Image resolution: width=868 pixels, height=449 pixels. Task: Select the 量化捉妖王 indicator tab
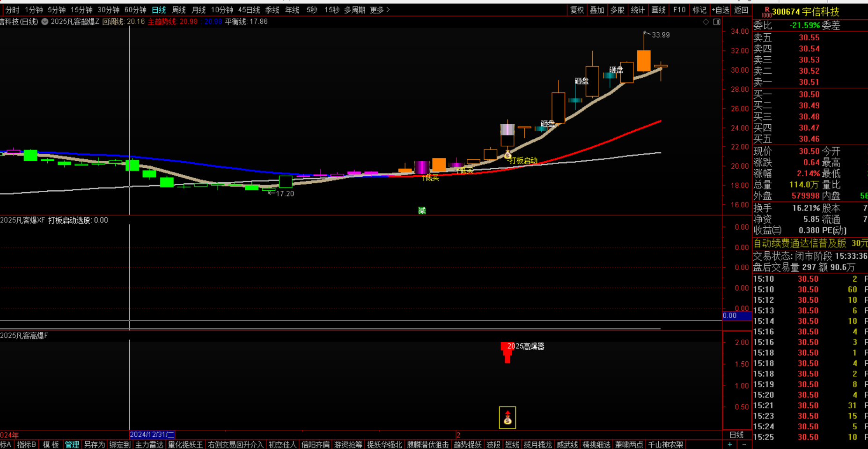click(185, 444)
